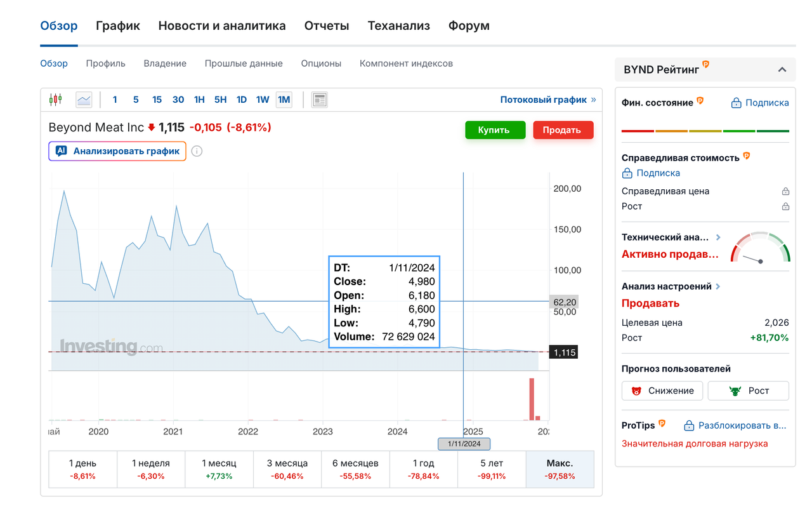The height and width of the screenshot is (520, 812).
Task: Set chart interval to 1 minute
Action: [x=115, y=99]
